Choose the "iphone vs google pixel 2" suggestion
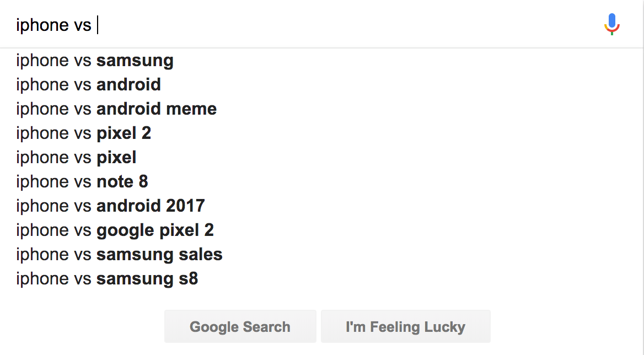 pyautogui.click(x=115, y=230)
